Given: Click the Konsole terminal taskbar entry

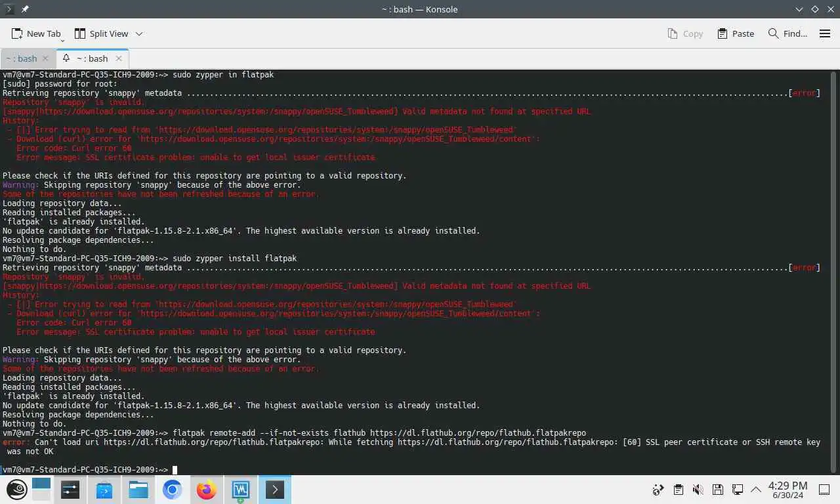Looking at the screenshot, I should click(x=274, y=490).
